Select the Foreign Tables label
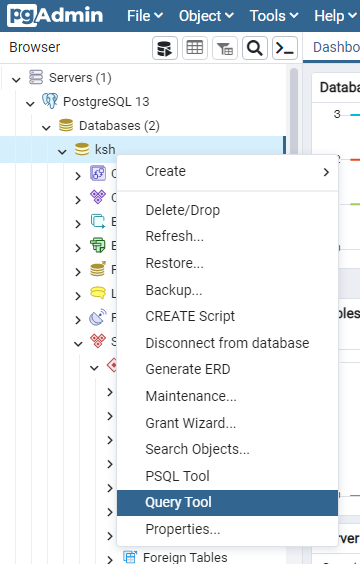The height and width of the screenshot is (564, 360). tap(185, 557)
